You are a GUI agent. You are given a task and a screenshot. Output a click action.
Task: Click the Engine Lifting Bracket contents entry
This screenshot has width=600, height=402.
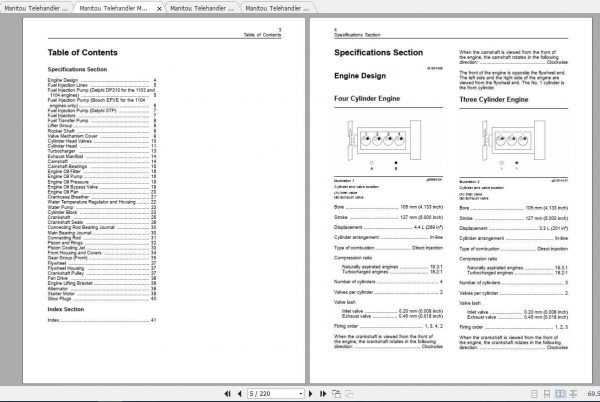pos(102,283)
